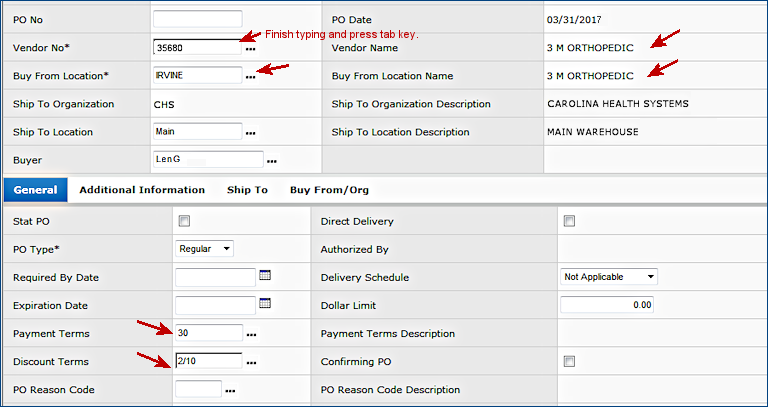Open lookup dots next to Vendor No
The image size is (768, 407).
pos(251,48)
